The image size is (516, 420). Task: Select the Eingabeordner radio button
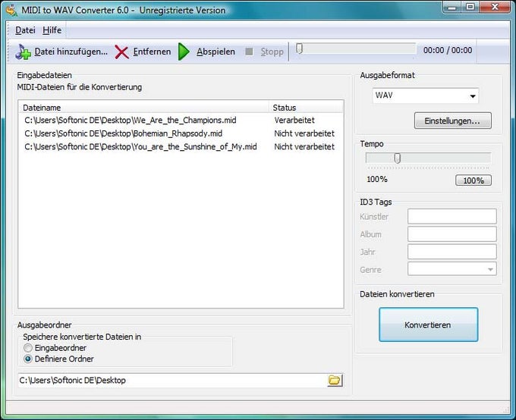[28, 348]
